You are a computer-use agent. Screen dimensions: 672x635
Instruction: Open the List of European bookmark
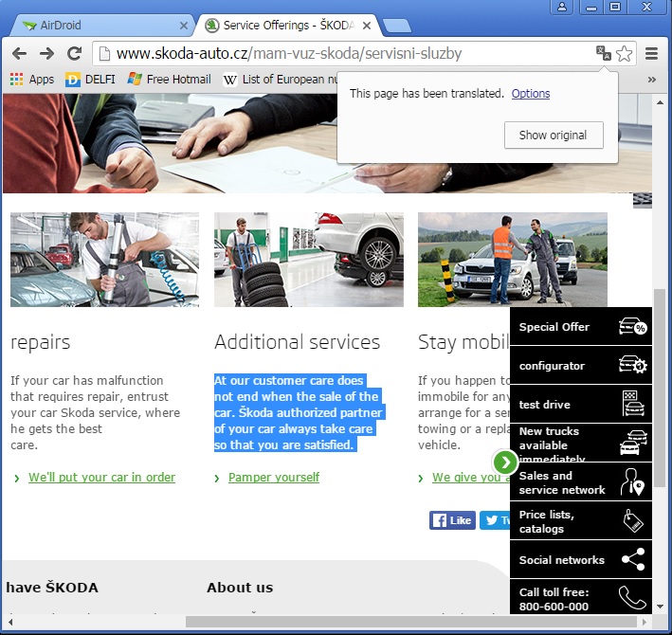280,80
